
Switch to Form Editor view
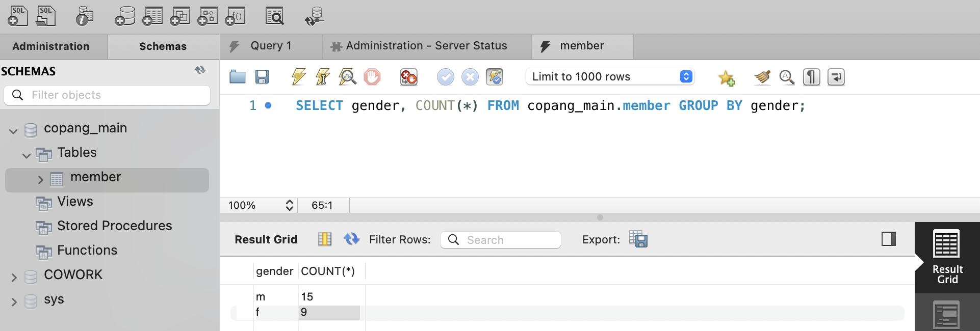pos(947,314)
